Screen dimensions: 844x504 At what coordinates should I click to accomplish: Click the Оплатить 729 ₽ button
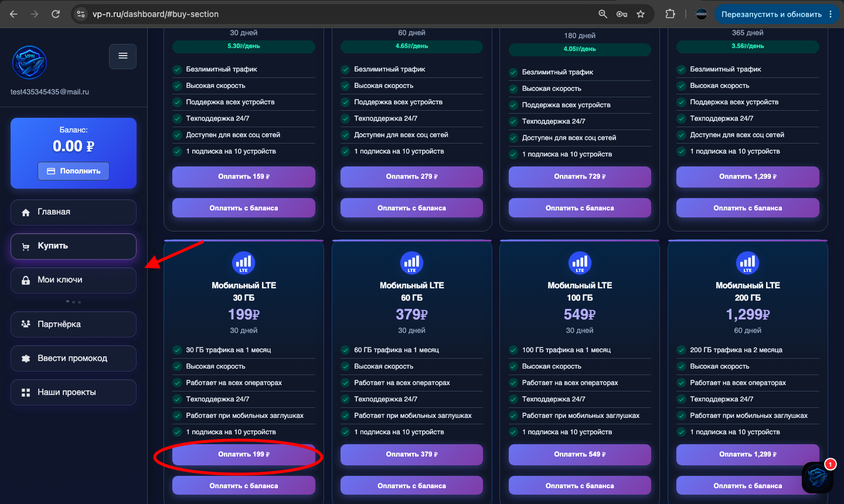point(580,176)
